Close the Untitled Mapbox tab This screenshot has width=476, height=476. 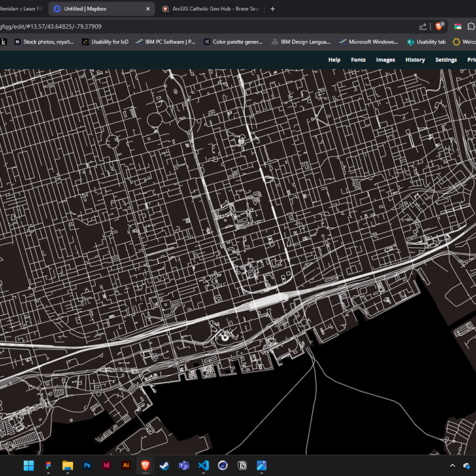tap(148, 9)
